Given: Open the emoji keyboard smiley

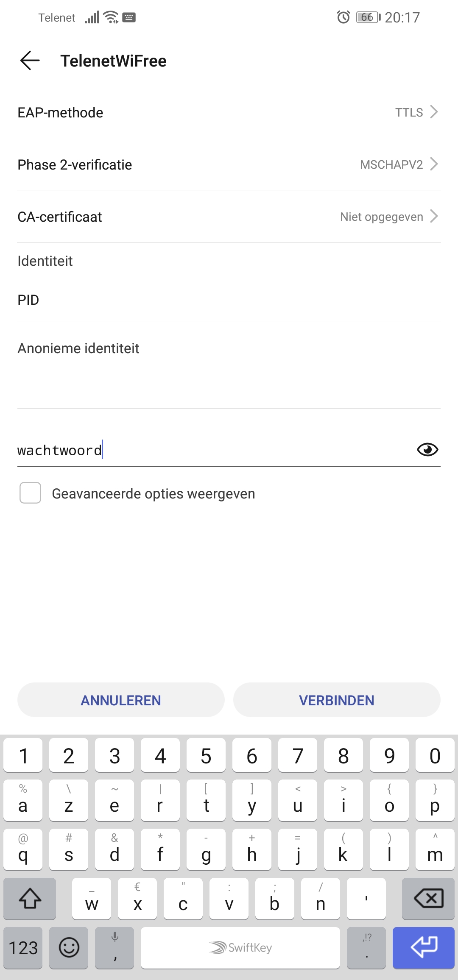Looking at the screenshot, I should (x=69, y=947).
